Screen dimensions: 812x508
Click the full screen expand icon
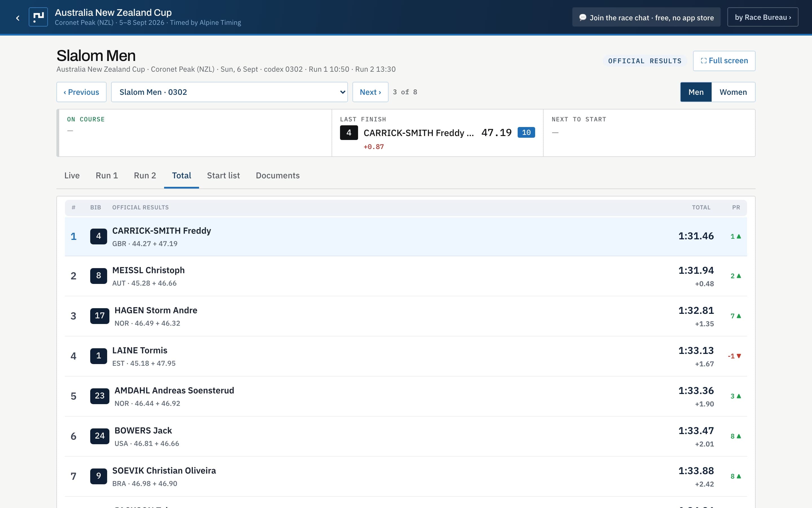[x=704, y=61]
